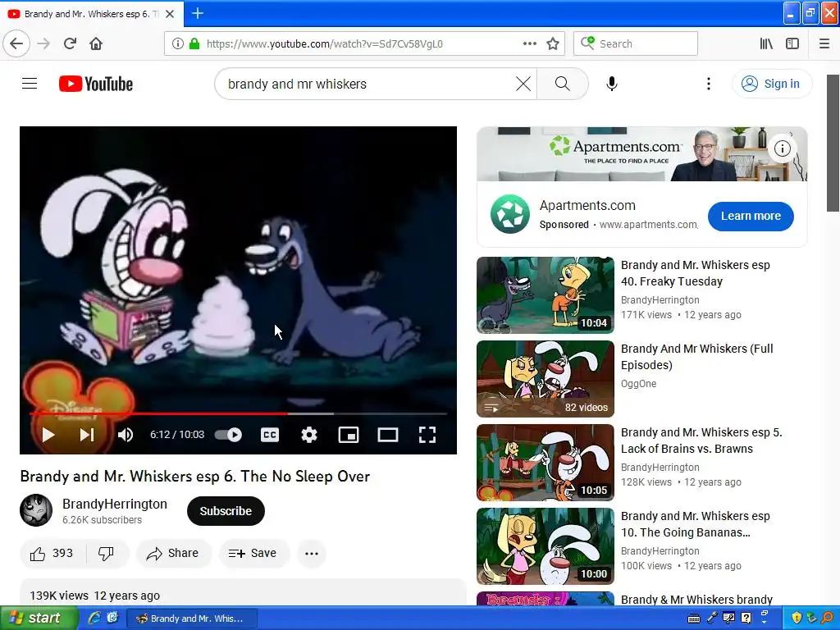Click the Firefox Search field

pyautogui.click(x=636, y=44)
